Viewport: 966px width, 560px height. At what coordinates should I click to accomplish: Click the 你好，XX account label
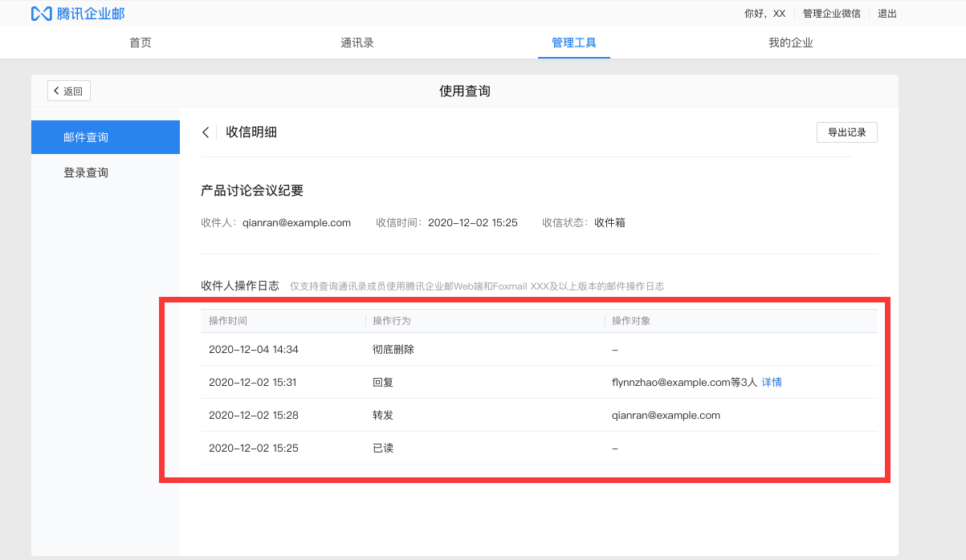pyautogui.click(x=764, y=13)
